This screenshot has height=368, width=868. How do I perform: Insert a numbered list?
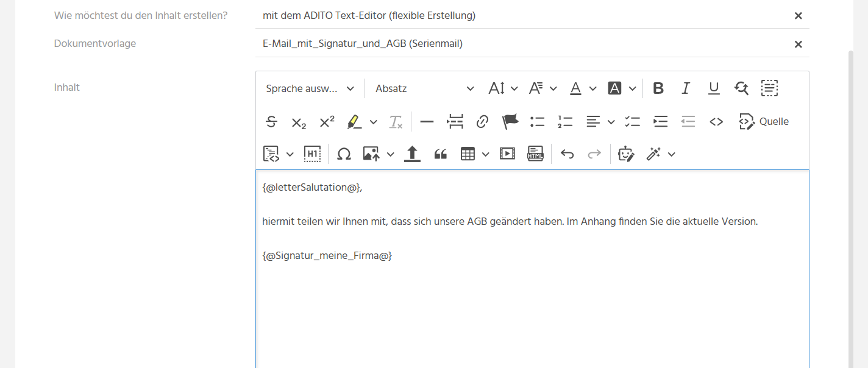(565, 121)
